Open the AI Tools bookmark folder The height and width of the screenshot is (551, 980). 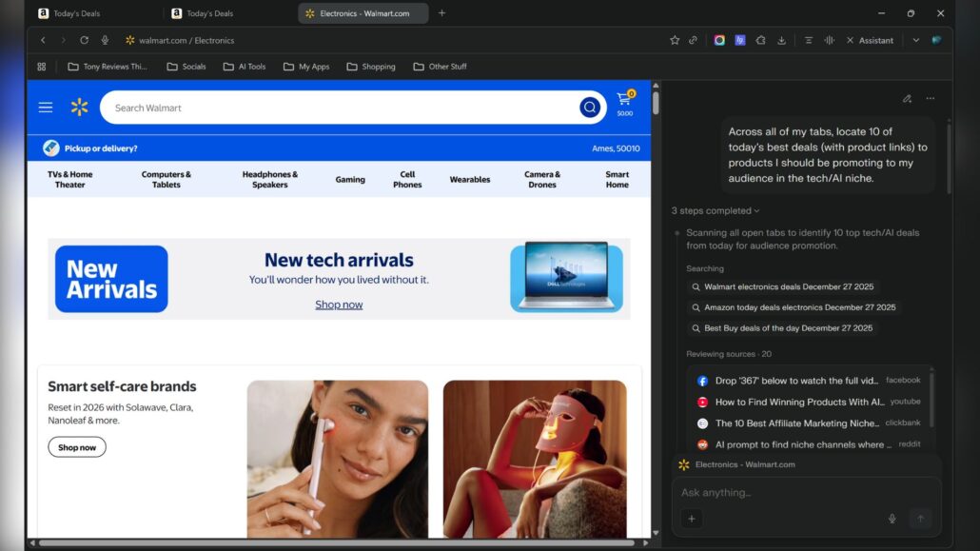pos(245,67)
